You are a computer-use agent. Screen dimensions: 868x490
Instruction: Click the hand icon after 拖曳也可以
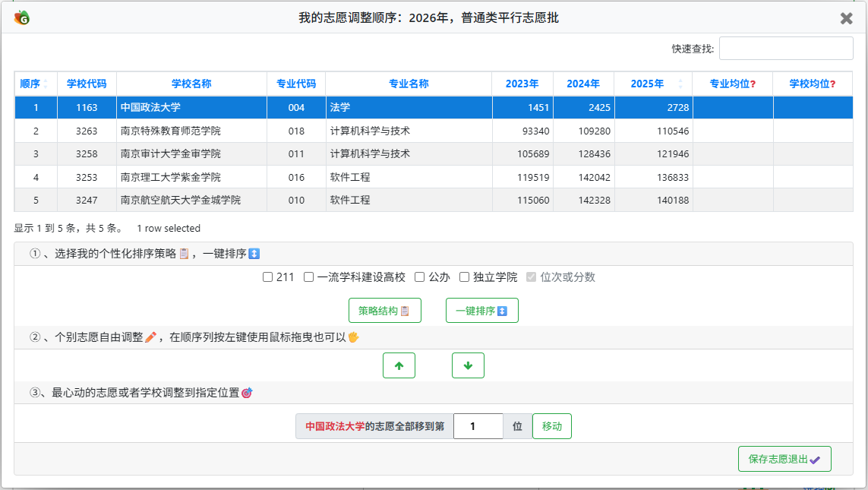353,337
